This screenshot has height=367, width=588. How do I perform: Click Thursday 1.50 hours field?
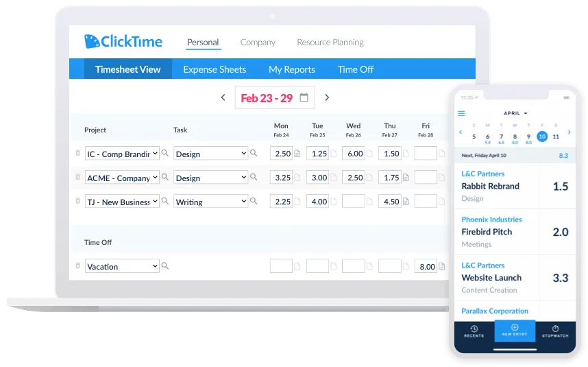point(390,154)
